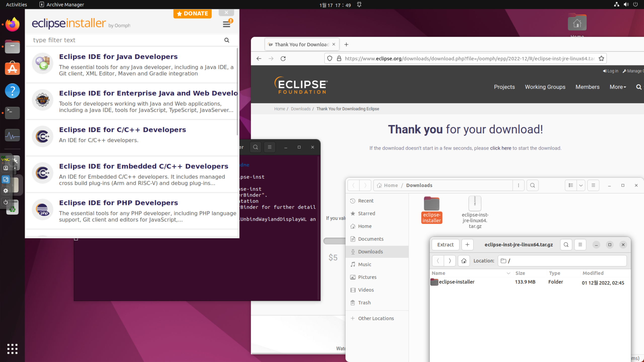644x362 pixels.
Task: Toggle list view in Files window
Action: coord(571,186)
